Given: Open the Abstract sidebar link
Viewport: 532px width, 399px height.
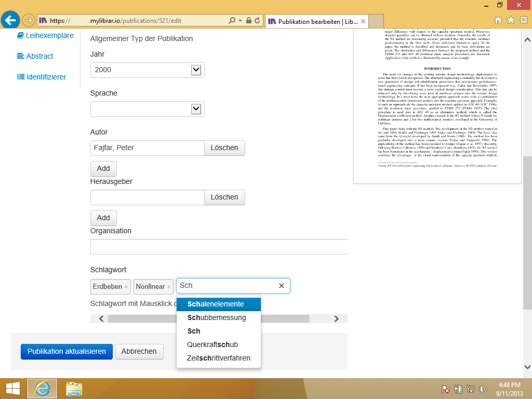Looking at the screenshot, I should pos(39,56).
